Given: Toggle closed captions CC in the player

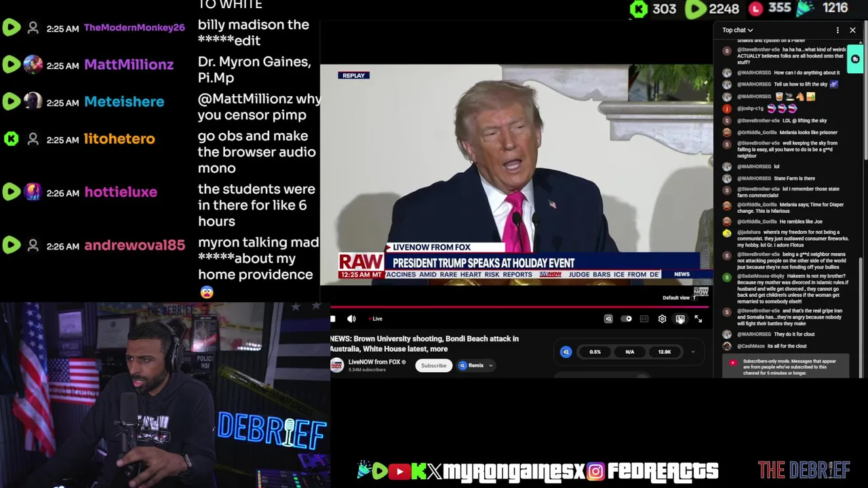Looking at the screenshot, I should point(644,319).
